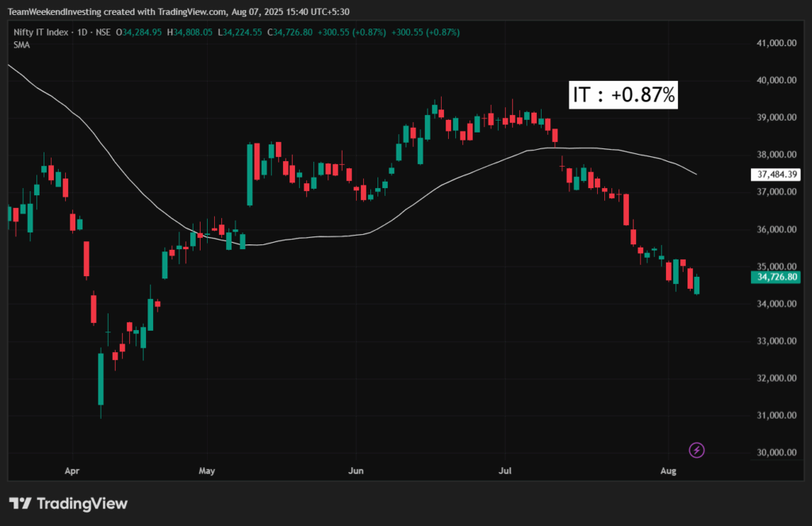Click the 39,000.00 price axis label
This screenshot has width=812, height=526.
[776, 117]
